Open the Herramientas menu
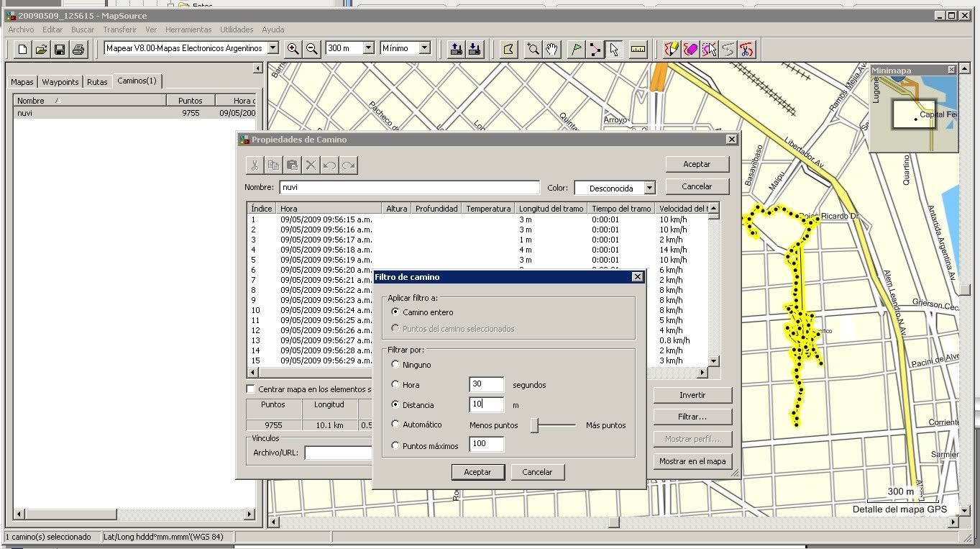This screenshot has height=549, width=980. pyautogui.click(x=188, y=30)
